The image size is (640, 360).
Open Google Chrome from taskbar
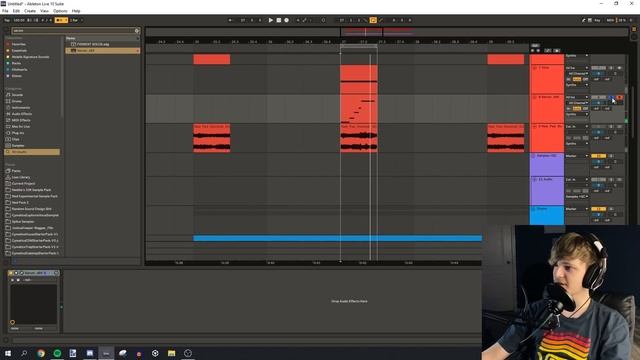[x=41, y=353]
